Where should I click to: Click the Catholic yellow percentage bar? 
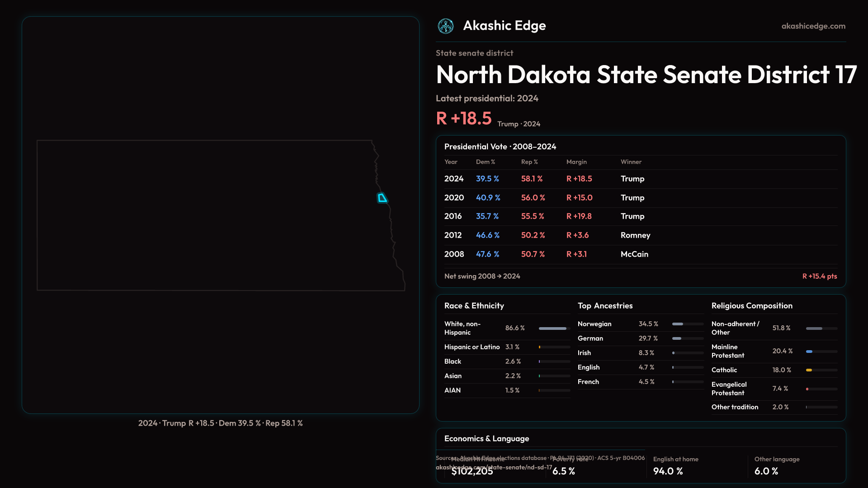pyautogui.click(x=809, y=370)
